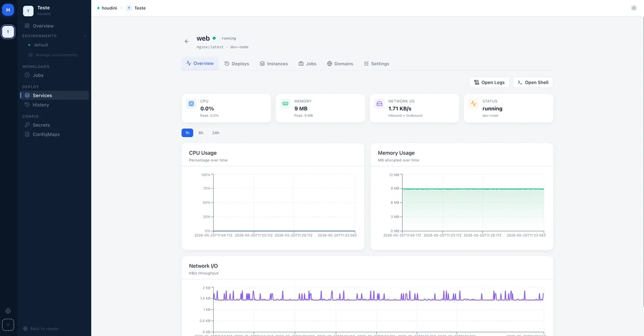Click the Open Shell button
The width and height of the screenshot is (644, 336).
[x=533, y=83]
